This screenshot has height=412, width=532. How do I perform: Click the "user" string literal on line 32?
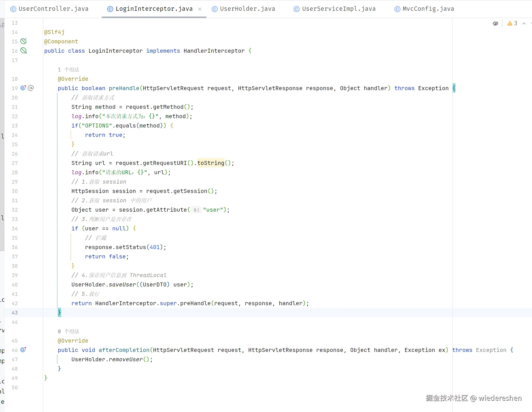click(213, 210)
